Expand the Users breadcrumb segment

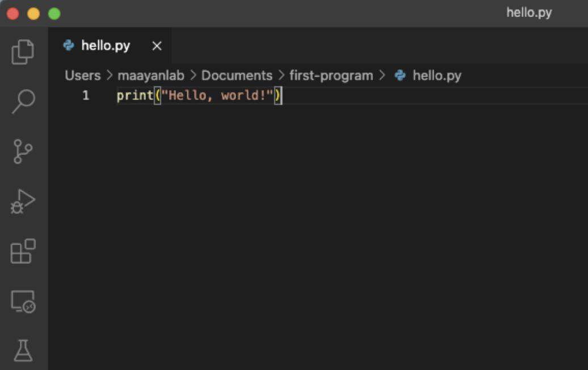point(82,75)
